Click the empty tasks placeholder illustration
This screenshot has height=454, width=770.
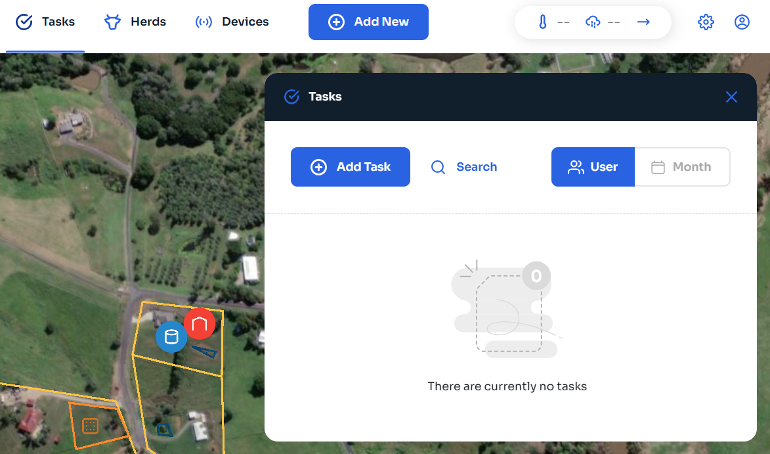pyautogui.click(x=507, y=310)
